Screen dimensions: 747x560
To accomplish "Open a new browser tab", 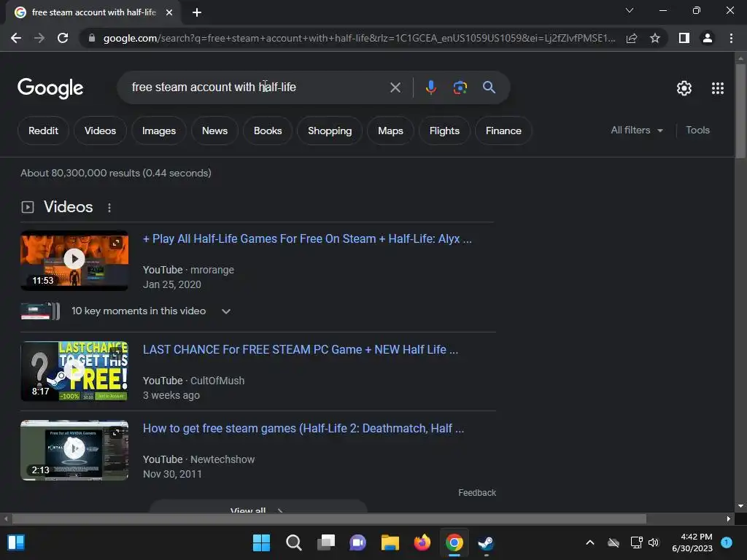I will (x=197, y=12).
